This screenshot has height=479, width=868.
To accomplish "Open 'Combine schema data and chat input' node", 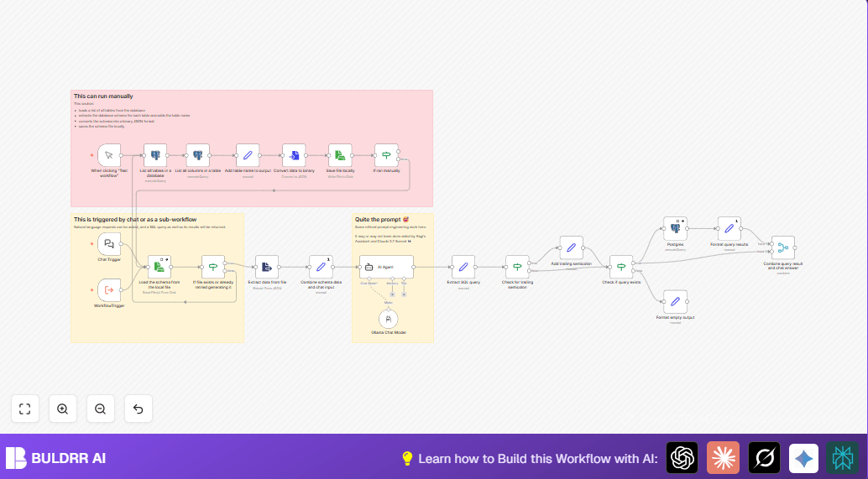I will tap(321, 267).
